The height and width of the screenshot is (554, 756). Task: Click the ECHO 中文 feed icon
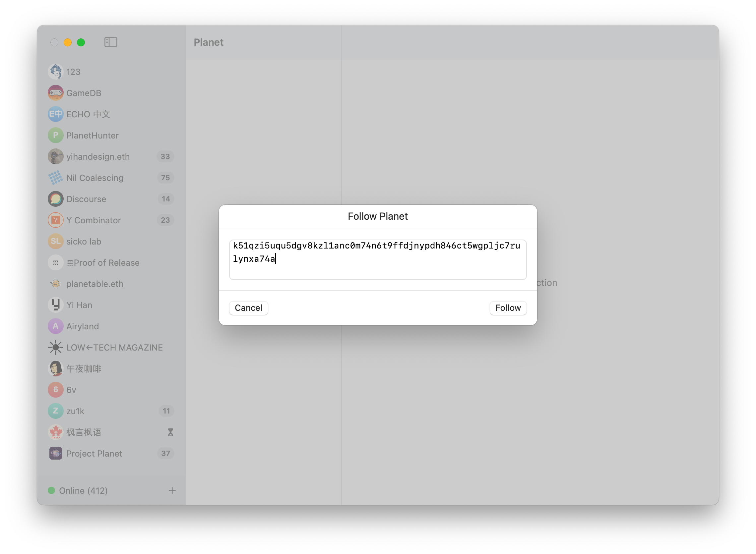(56, 114)
